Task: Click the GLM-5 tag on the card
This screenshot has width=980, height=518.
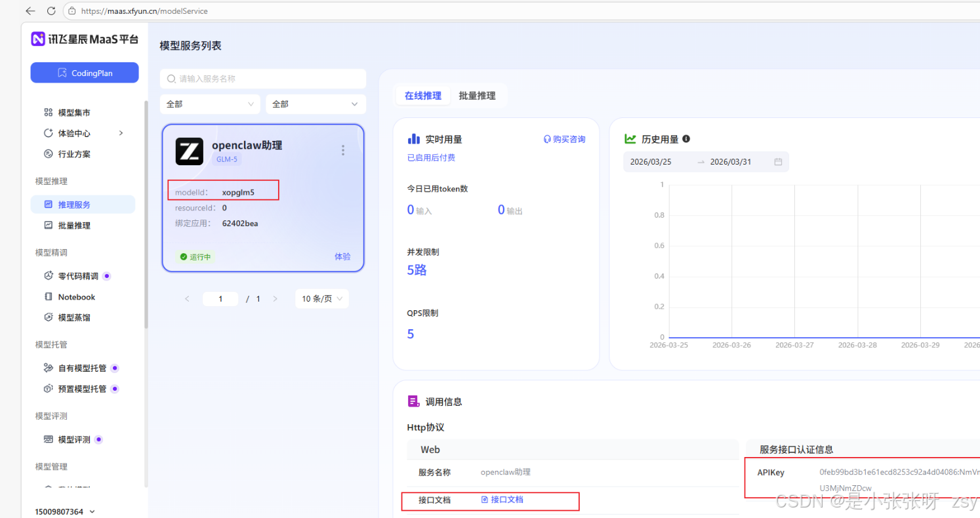Action: (x=227, y=159)
